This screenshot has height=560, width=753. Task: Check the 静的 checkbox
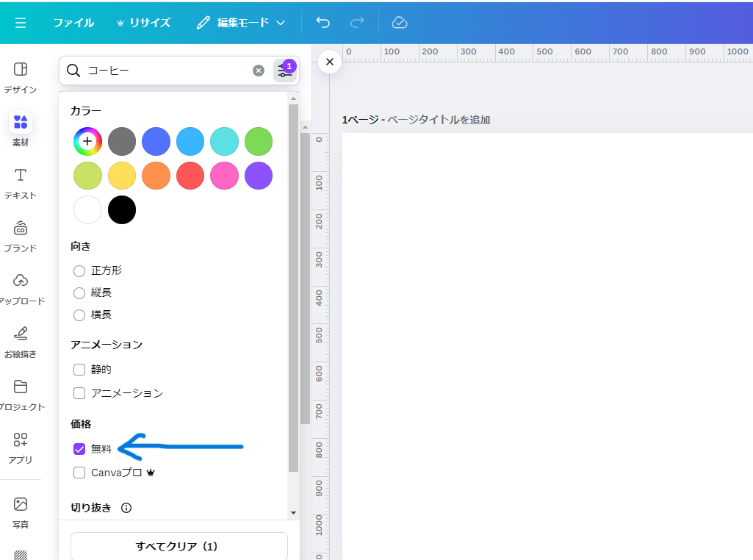pos(79,370)
